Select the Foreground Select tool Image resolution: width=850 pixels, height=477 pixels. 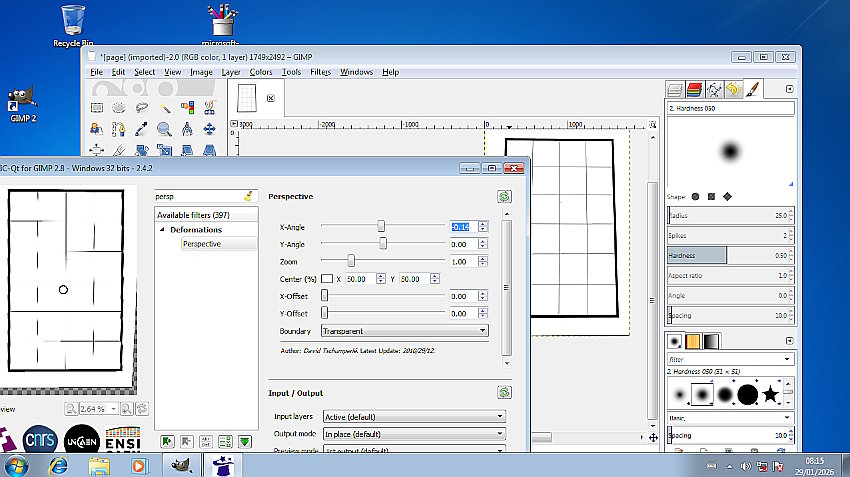point(97,129)
